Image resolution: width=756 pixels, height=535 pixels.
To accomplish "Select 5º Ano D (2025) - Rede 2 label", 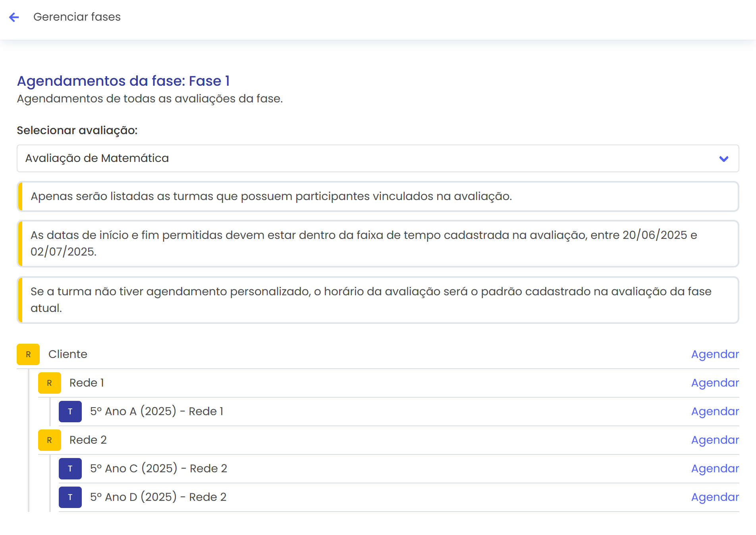I will coord(158,497).
